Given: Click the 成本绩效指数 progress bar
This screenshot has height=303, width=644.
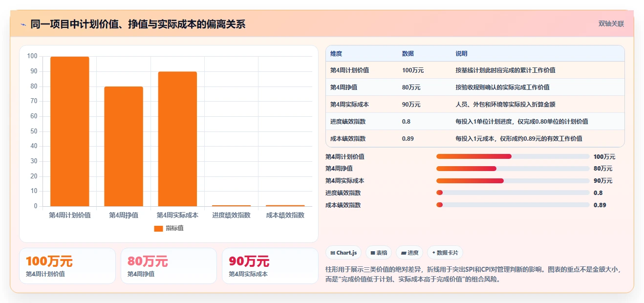Looking at the screenshot, I should point(513,205).
